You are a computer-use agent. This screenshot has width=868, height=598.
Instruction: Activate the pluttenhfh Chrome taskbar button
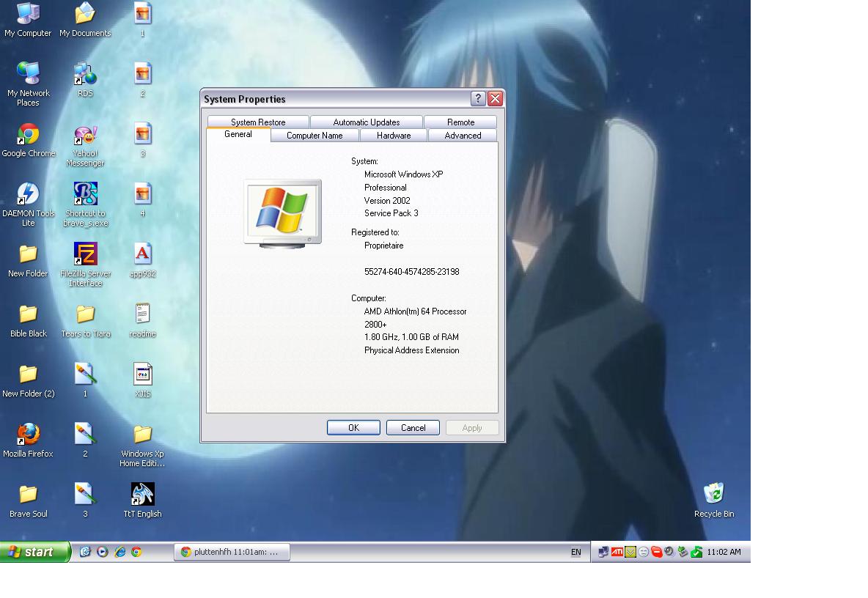[x=232, y=552]
